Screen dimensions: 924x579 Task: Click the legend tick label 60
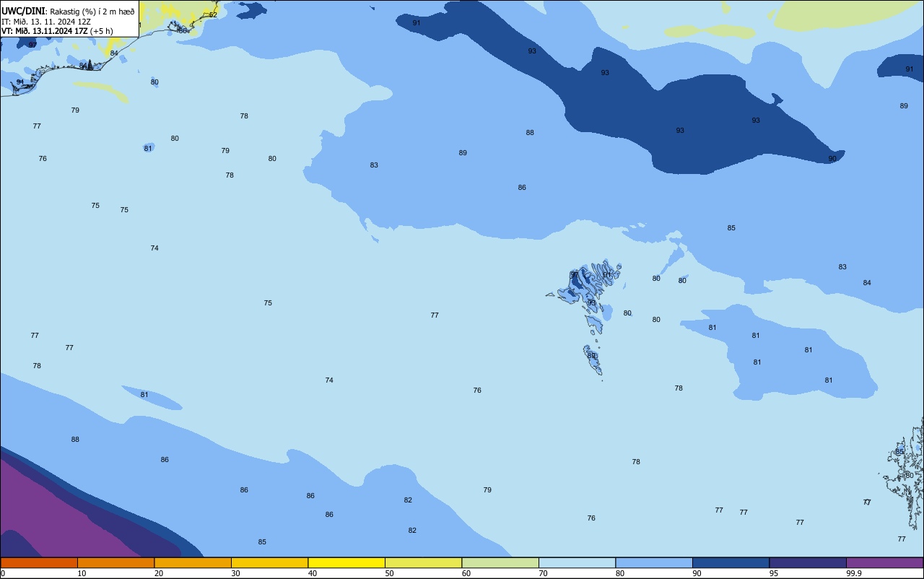466,573
